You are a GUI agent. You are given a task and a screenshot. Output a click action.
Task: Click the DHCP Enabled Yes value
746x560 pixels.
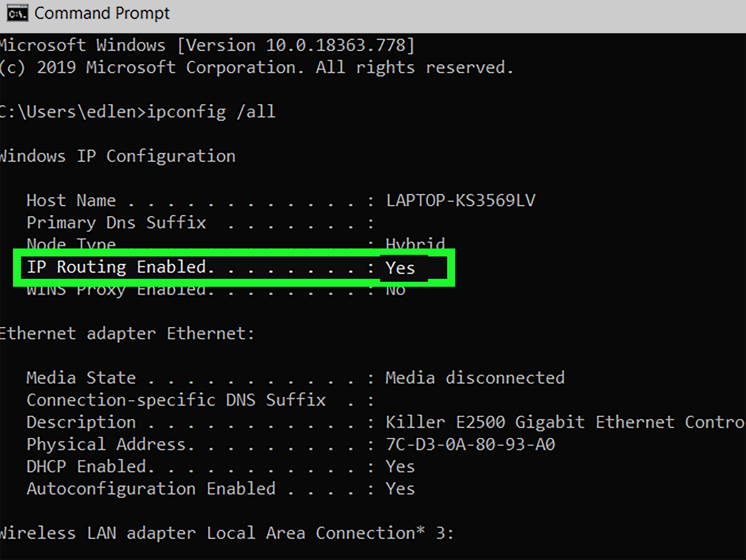pos(400,467)
